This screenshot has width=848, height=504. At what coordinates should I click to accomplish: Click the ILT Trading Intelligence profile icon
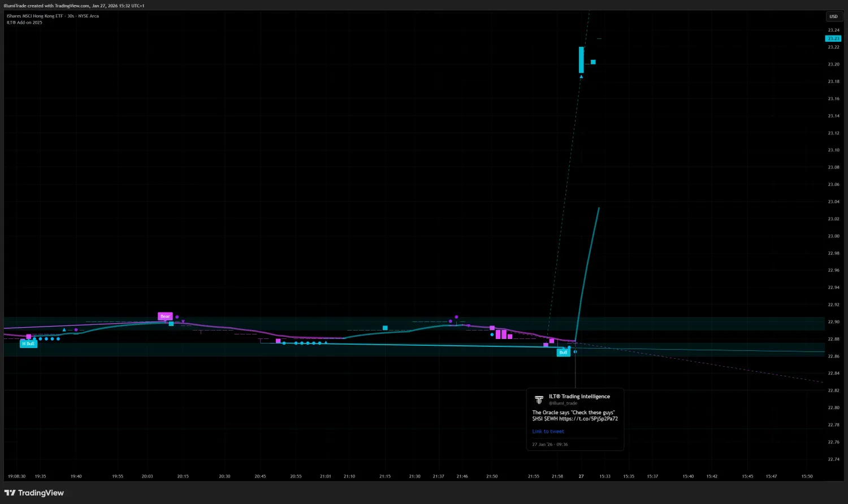(539, 399)
